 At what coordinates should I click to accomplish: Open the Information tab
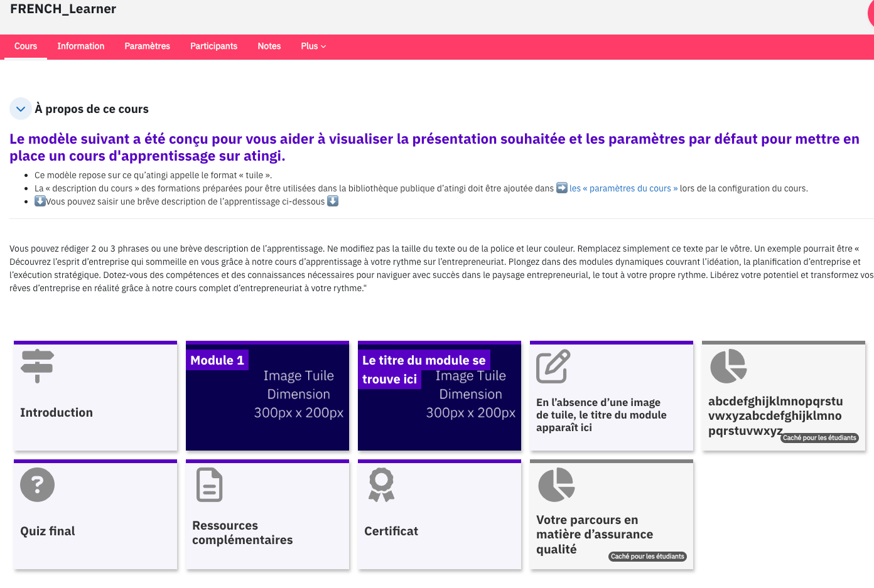pyautogui.click(x=81, y=46)
